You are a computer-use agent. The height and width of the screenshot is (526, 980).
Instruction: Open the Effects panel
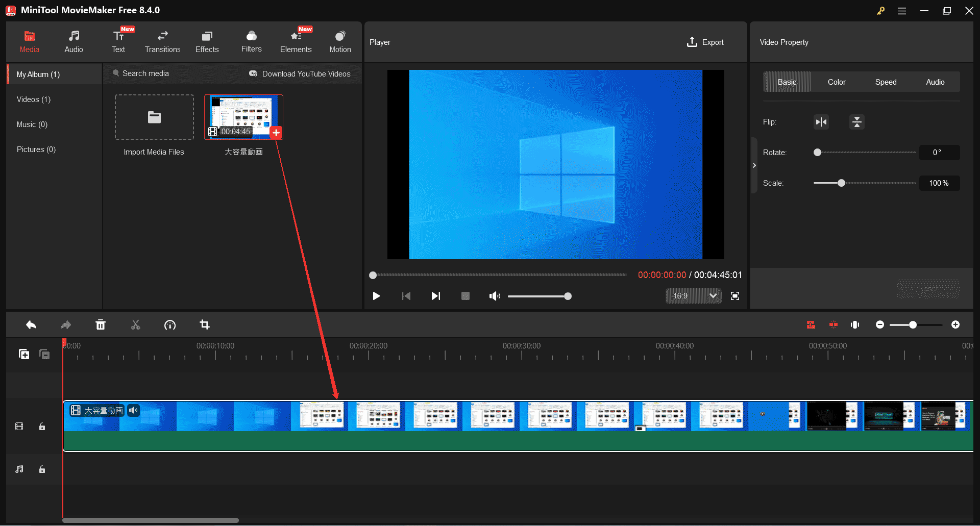(207, 41)
